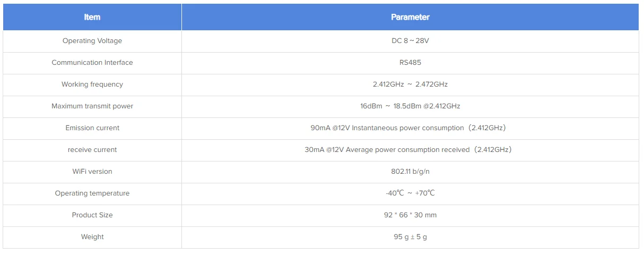Click the -40℃ ~ +70℃ value
This screenshot has width=644, height=254.
(x=410, y=193)
